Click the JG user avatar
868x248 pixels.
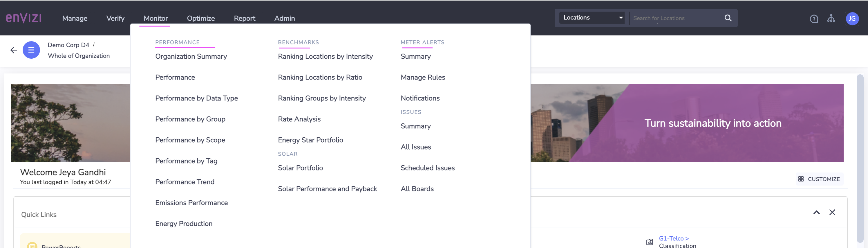click(852, 19)
